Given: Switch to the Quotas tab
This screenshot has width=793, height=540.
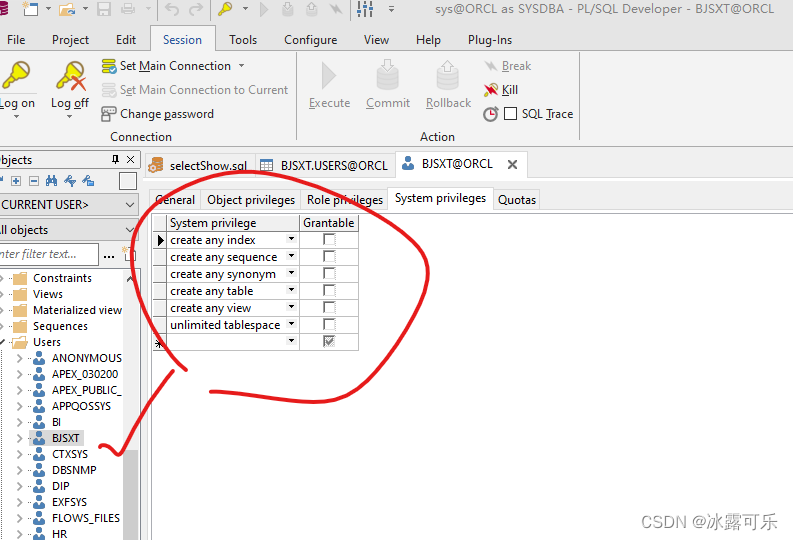Looking at the screenshot, I should (x=516, y=200).
